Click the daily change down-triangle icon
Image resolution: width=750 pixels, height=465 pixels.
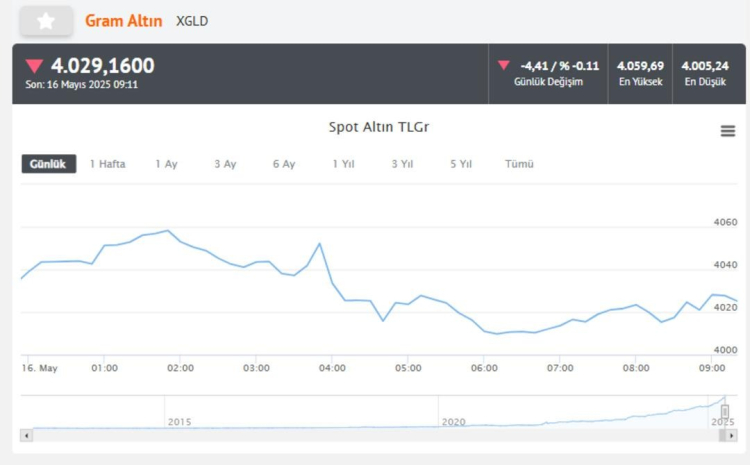click(504, 66)
